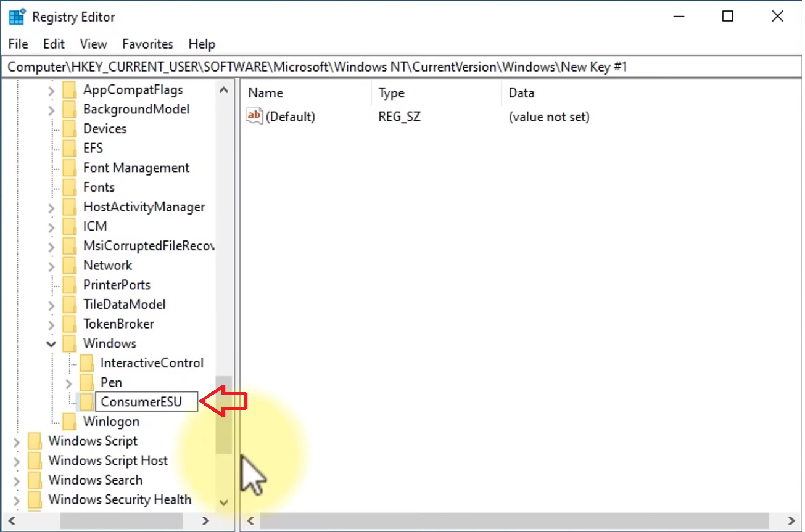
Task: Click the Pen folder icon
Action: point(86,383)
